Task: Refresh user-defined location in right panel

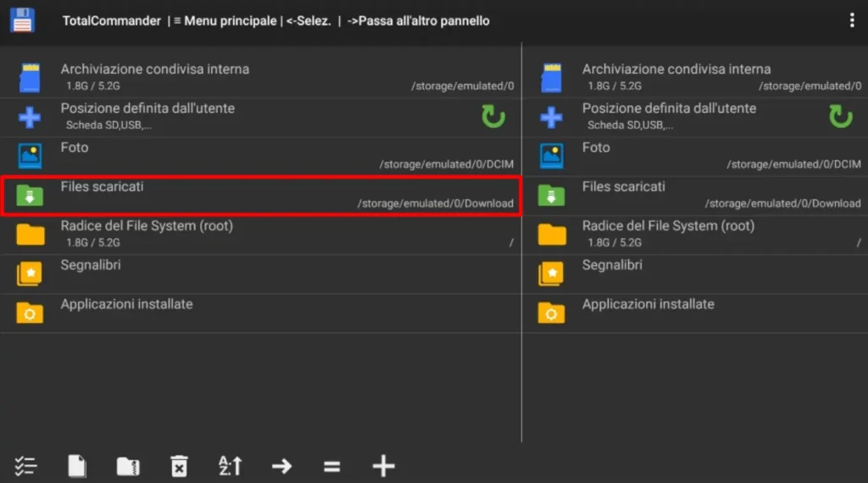Action: click(x=840, y=116)
